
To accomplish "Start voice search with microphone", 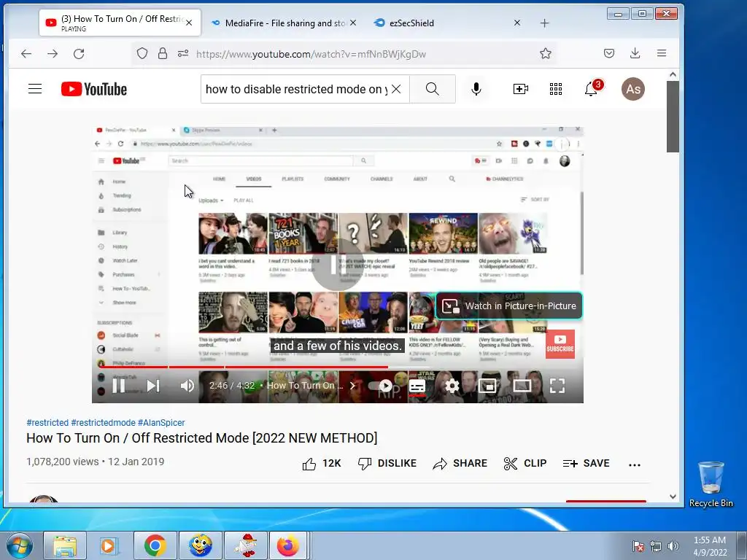I will click(476, 89).
